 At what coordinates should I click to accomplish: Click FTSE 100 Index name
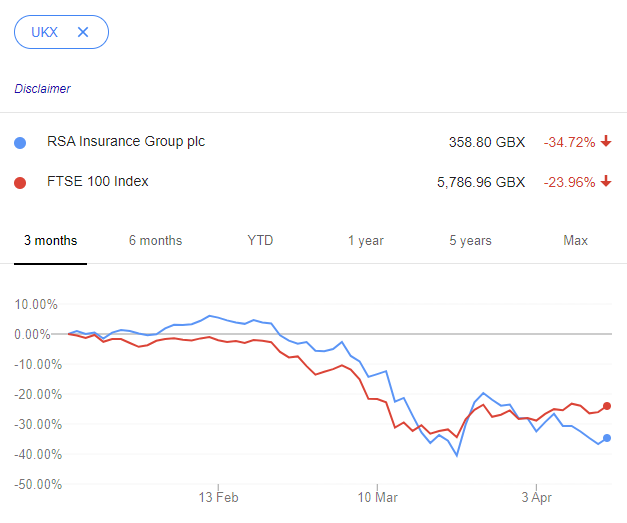pos(98,181)
